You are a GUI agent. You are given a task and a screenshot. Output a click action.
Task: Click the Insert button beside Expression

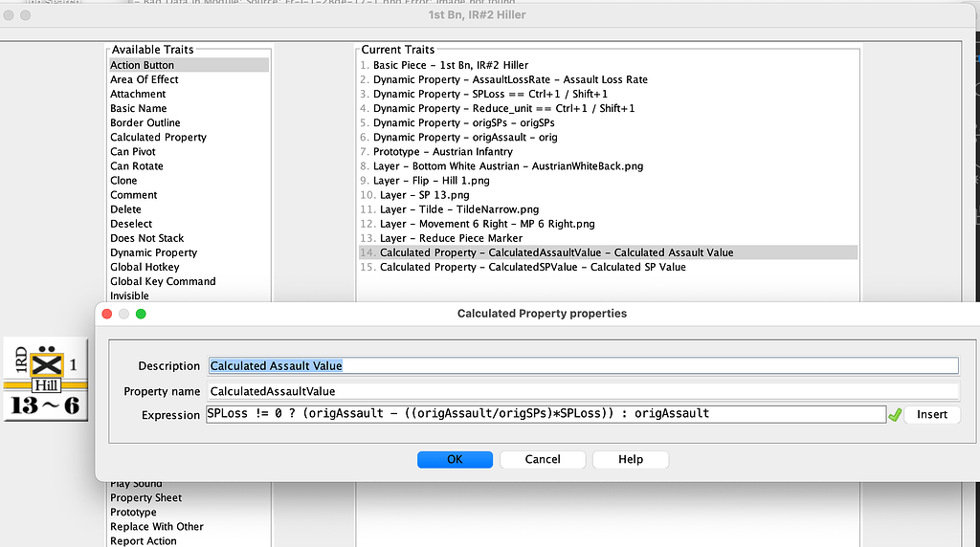tap(932, 414)
